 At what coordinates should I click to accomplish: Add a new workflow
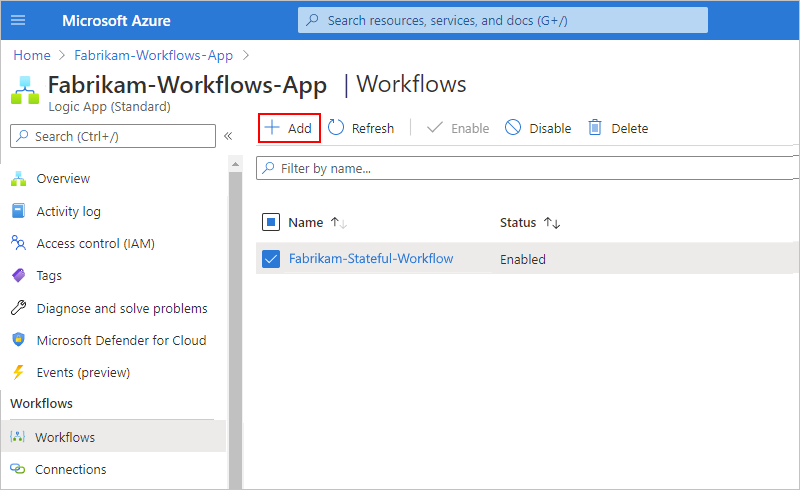coord(289,128)
